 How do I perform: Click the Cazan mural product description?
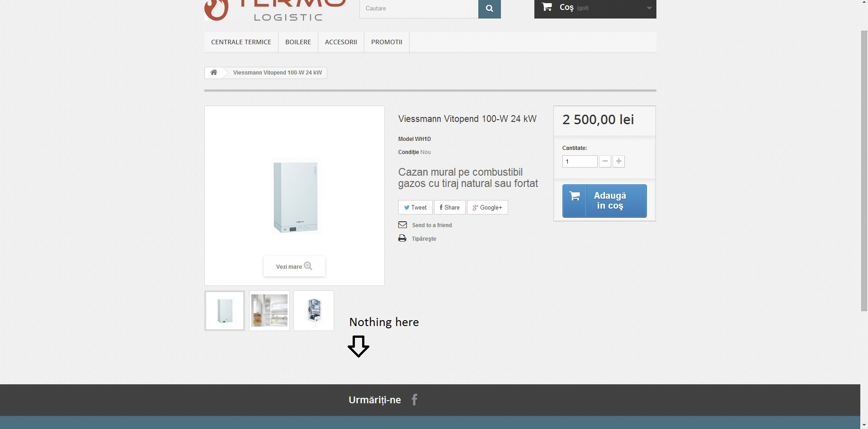point(468,178)
